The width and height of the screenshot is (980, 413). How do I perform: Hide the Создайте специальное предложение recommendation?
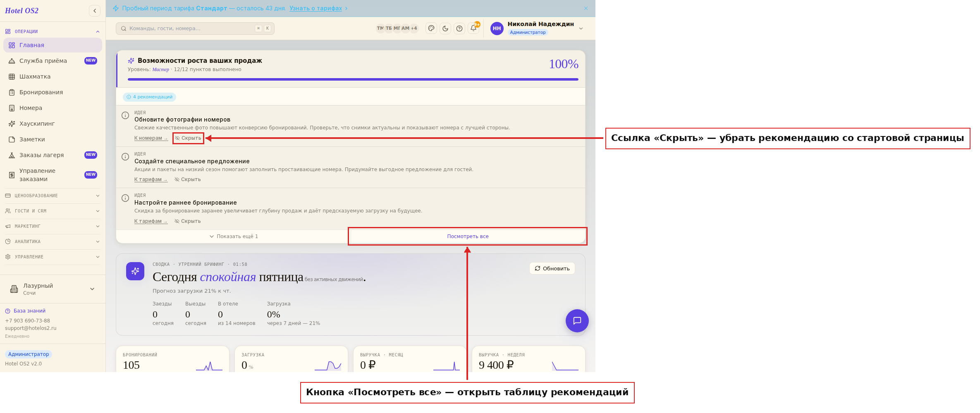188,179
